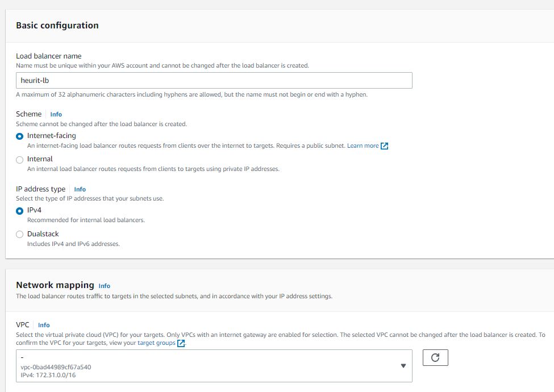The width and height of the screenshot is (554, 392).
Task: Select the Internal scheme radio button
Action: coord(20,160)
